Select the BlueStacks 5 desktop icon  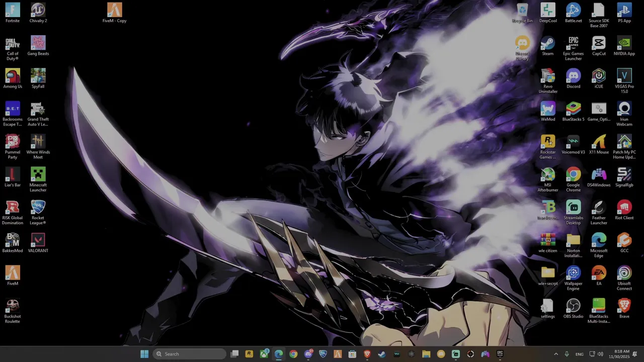574,112
